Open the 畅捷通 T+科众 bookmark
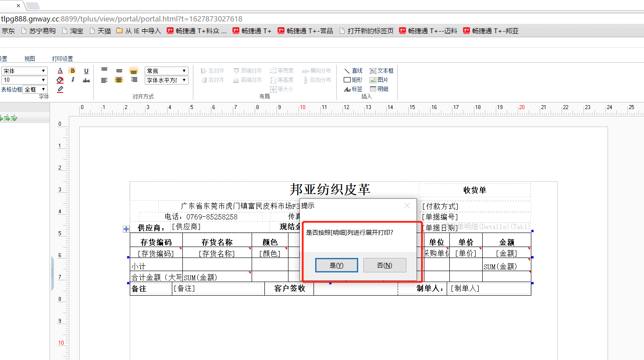The width and height of the screenshot is (644, 360). pos(197,31)
